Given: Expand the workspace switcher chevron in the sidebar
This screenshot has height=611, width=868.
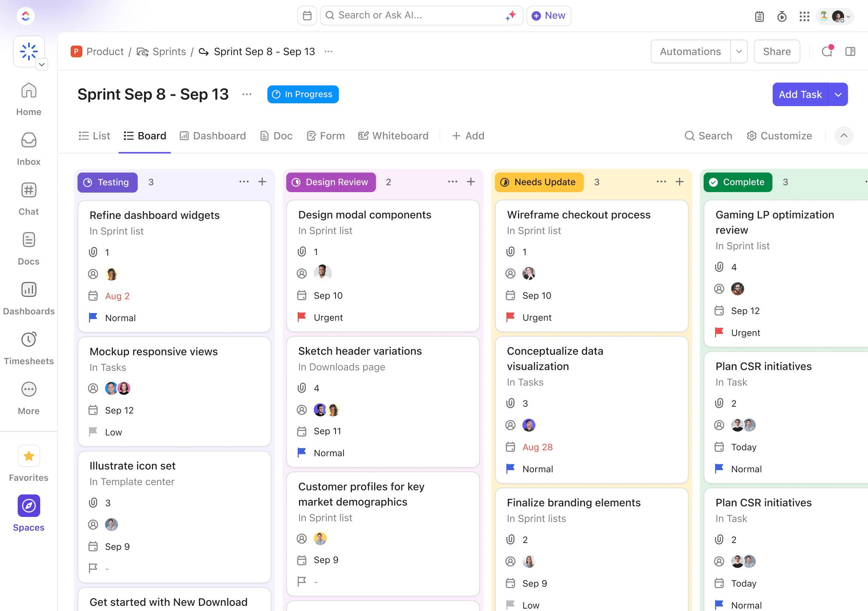Looking at the screenshot, I should [x=42, y=64].
